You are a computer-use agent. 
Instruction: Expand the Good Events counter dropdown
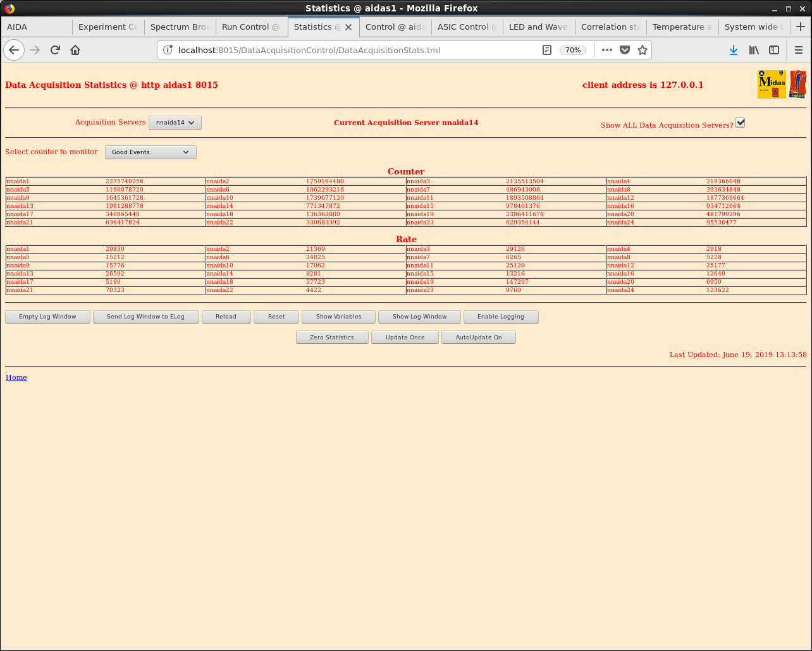point(151,152)
